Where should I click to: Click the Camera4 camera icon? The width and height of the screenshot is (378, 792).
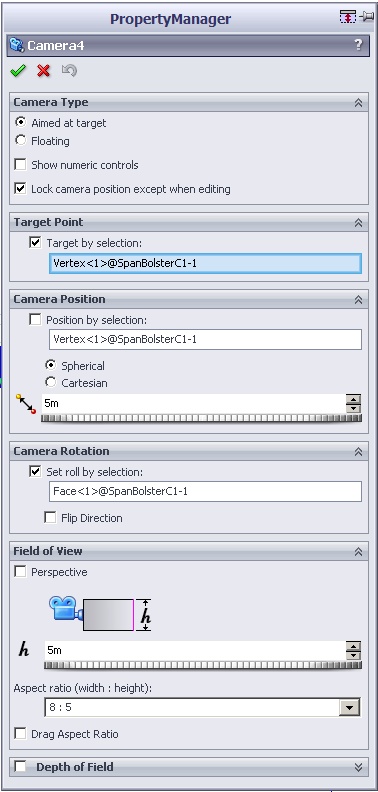(x=18, y=45)
